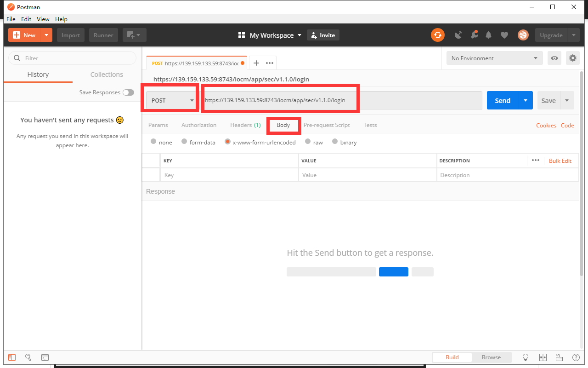Open column options ellipsis near Bulk Edit
Screen dimensions: 588x368
[535, 160]
